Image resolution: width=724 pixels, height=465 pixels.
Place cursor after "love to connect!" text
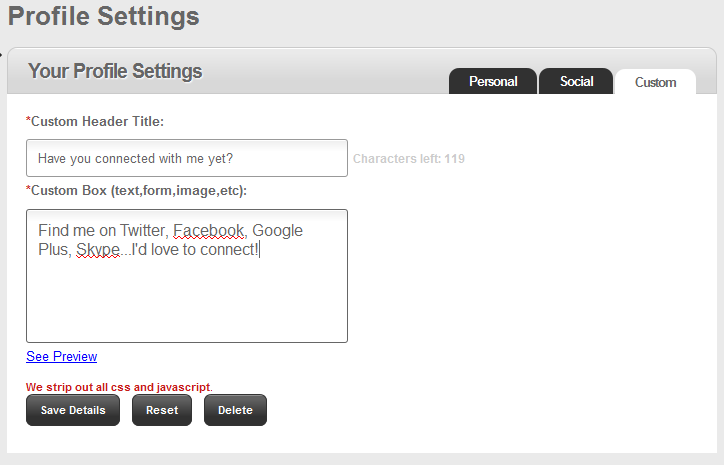[x=259, y=250]
